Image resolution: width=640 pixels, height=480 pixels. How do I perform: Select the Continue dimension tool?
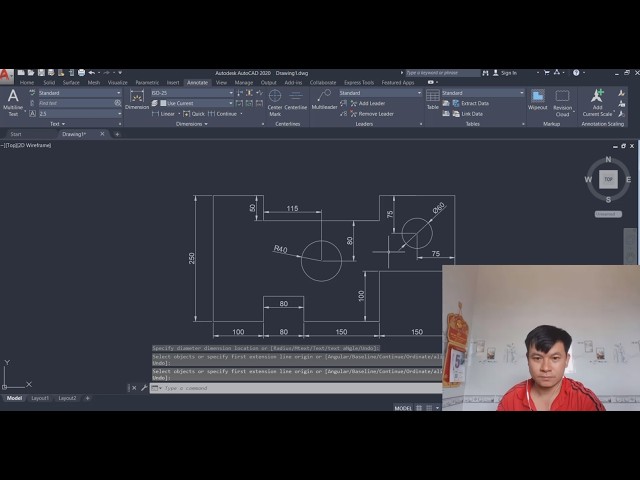223,114
